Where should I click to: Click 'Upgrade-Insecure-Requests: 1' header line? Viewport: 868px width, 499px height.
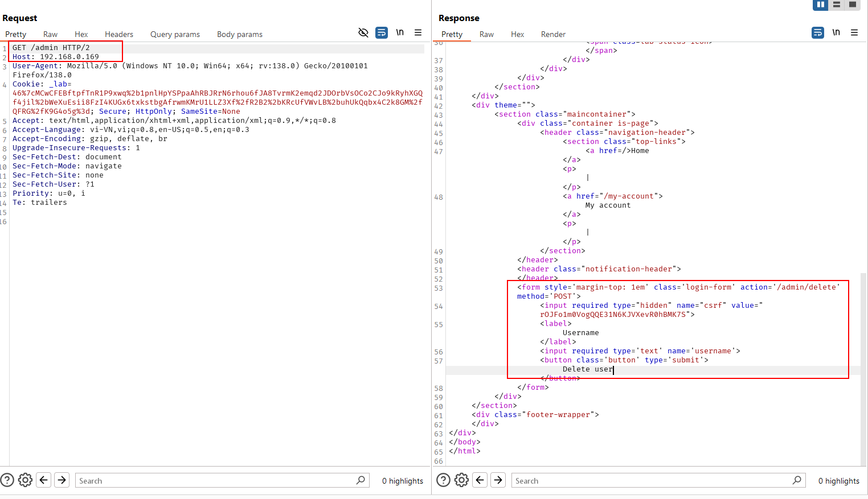76,148
